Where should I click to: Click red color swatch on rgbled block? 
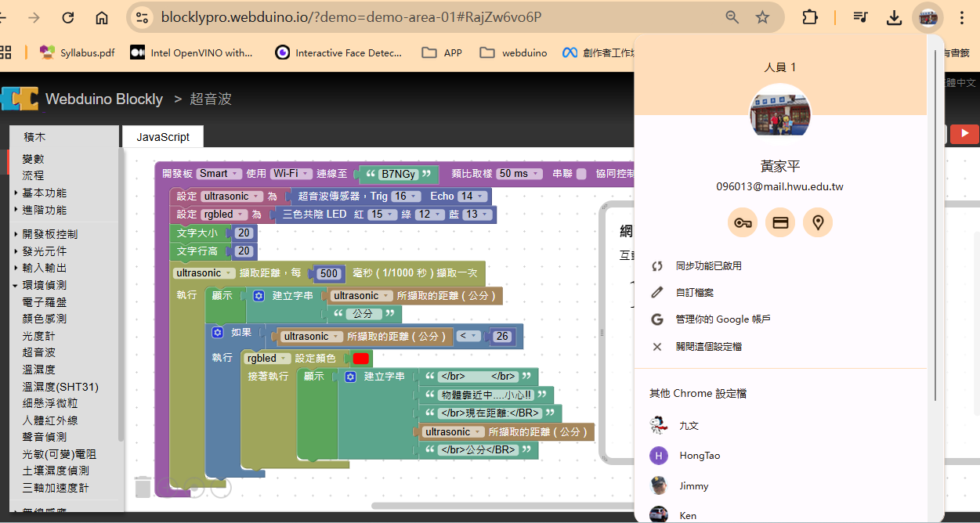[361, 359]
